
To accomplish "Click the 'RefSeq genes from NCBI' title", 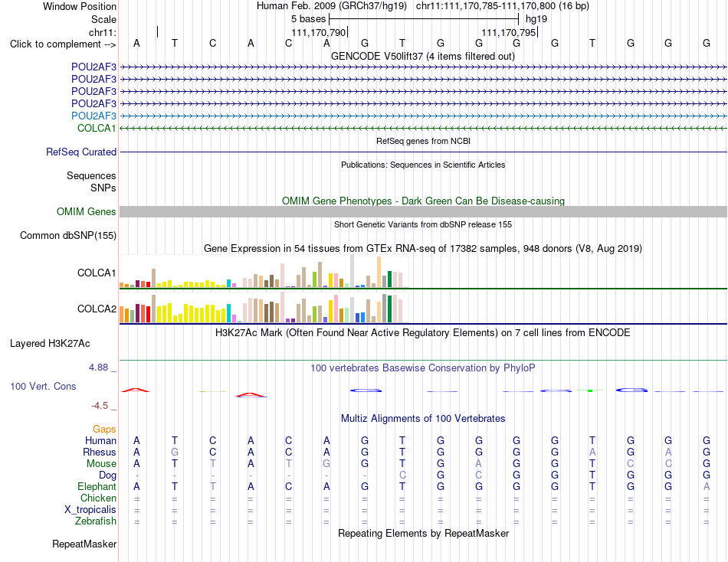I will pyautogui.click(x=423, y=141).
